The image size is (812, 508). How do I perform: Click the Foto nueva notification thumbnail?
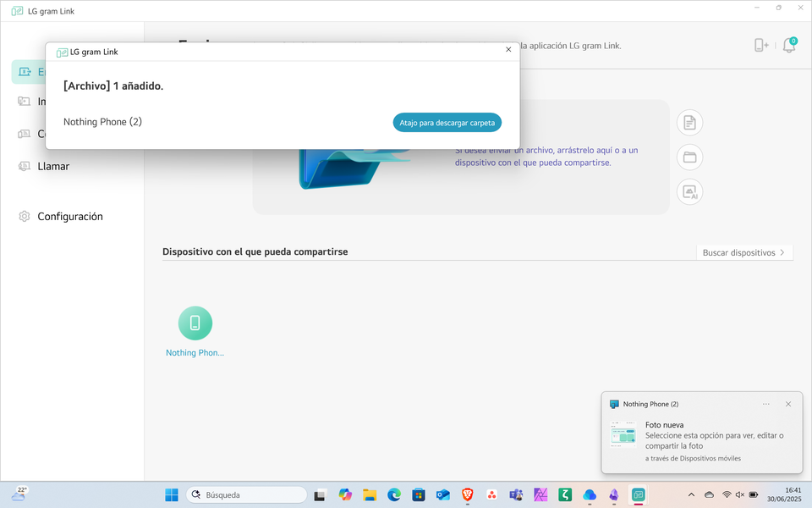(x=623, y=434)
